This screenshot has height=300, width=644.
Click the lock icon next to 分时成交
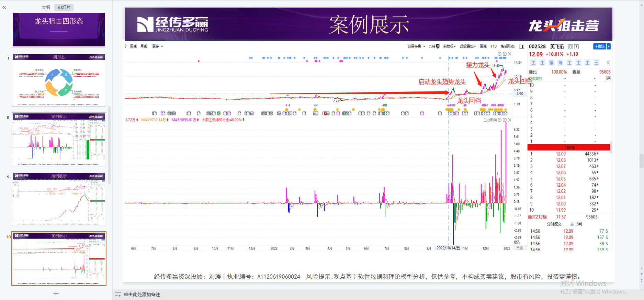(x=572, y=224)
